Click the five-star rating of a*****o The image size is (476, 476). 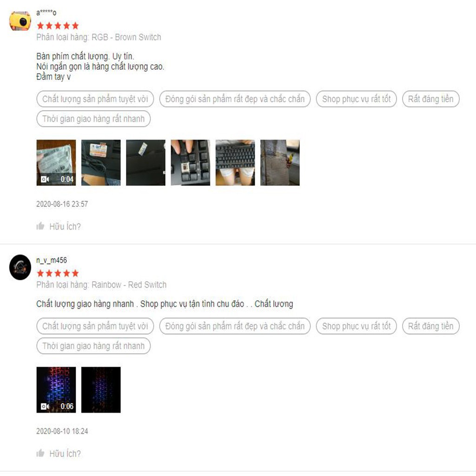[58, 26]
